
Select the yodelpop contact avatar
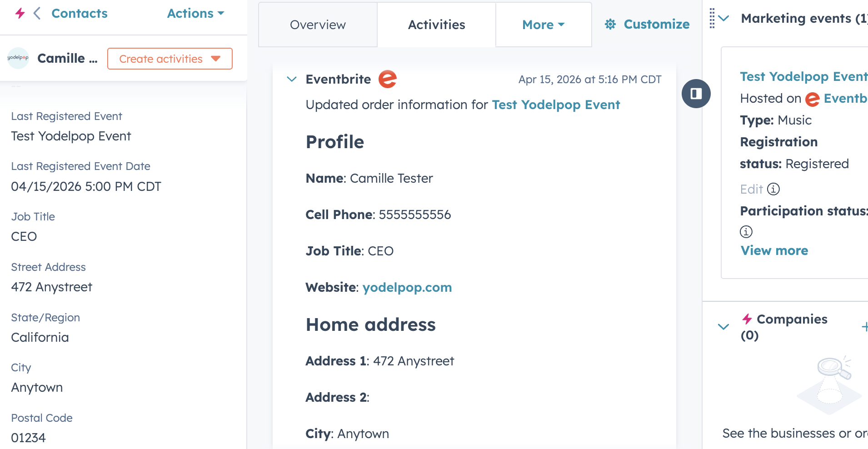(18, 58)
